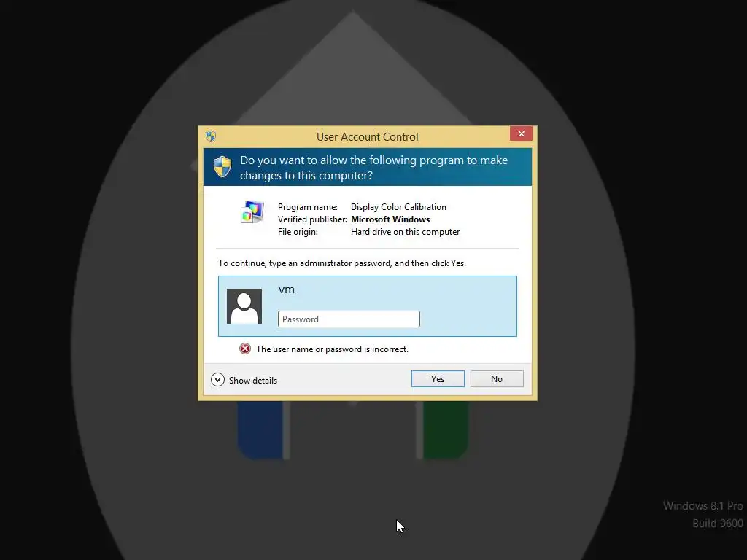Screen dimensions: 747x560
Task: Click the vm user avatar picture
Action: [244, 306]
